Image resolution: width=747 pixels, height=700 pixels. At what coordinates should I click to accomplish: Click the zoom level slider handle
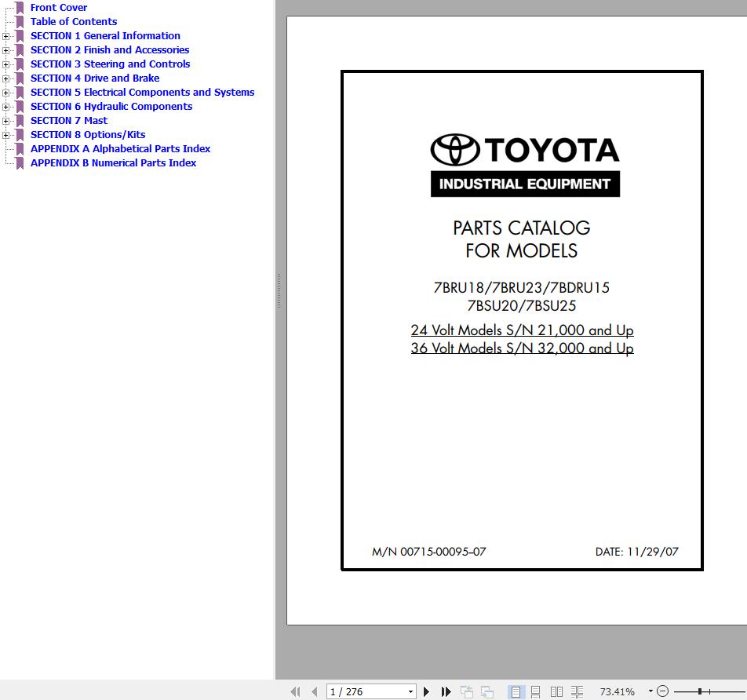[700, 691]
